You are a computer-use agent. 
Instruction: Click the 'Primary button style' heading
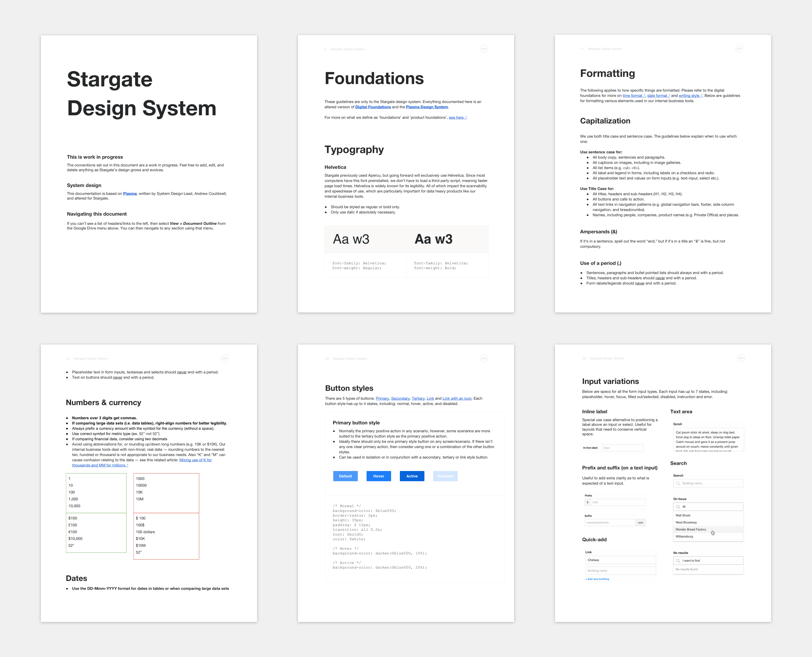356,423
